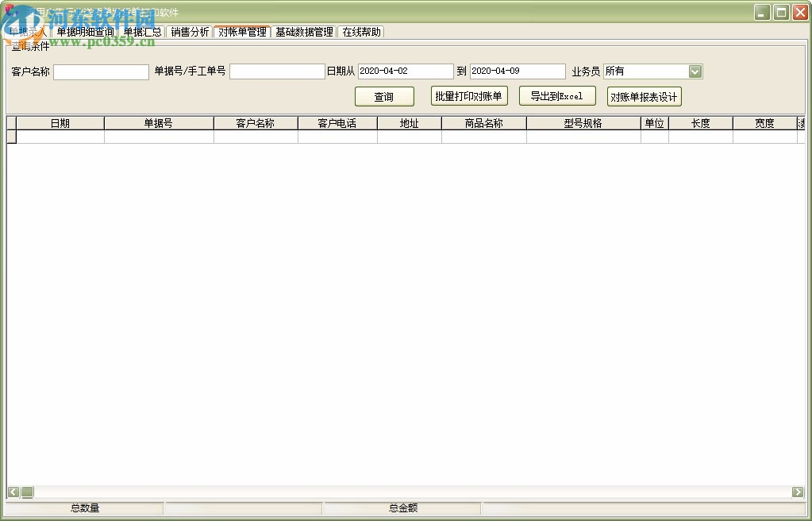Minimize the application window
The image size is (812, 521).
point(762,13)
